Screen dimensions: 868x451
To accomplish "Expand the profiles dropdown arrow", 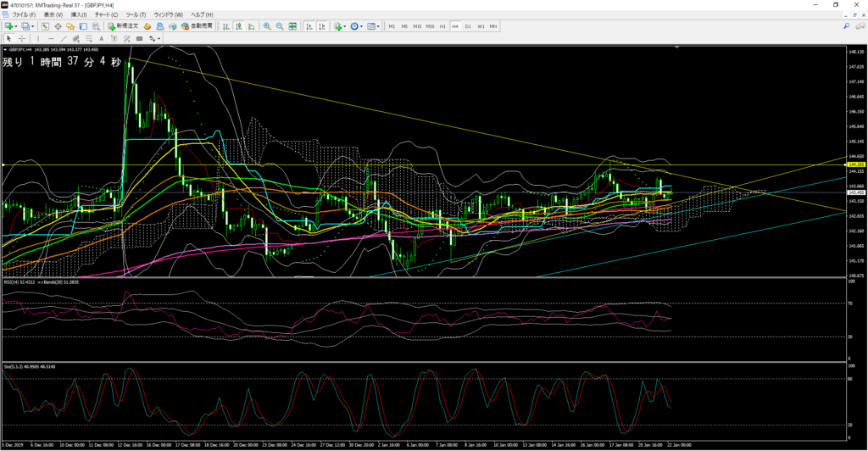I will point(33,26).
